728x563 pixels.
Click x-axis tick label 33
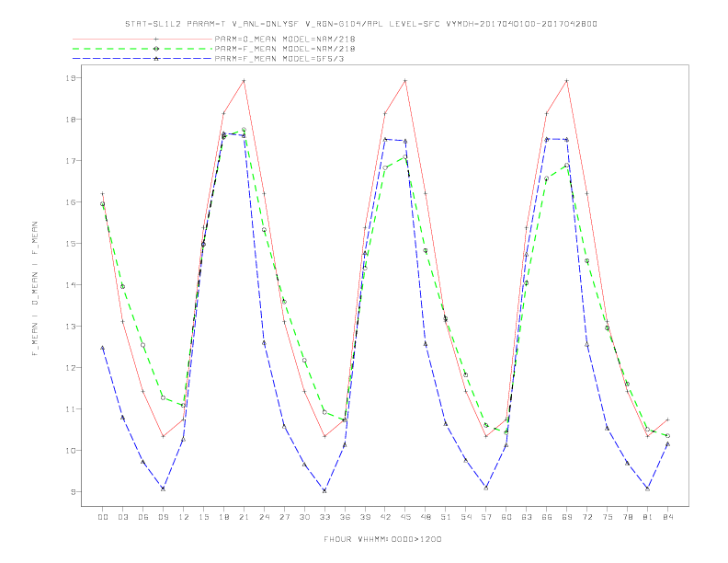pyautogui.click(x=324, y=517)
